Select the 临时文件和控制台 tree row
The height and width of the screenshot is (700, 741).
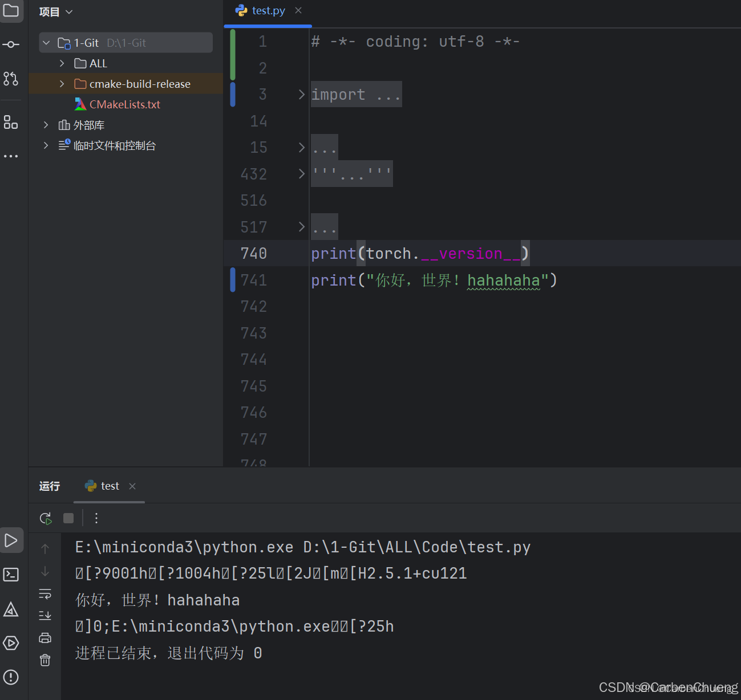(125, 145)
